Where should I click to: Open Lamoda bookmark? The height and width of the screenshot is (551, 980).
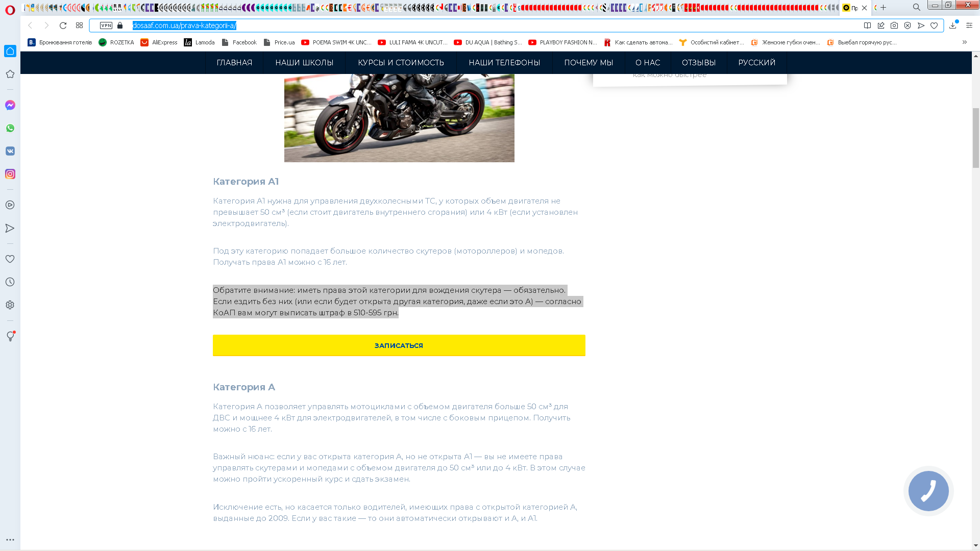(x=199, y=42)
